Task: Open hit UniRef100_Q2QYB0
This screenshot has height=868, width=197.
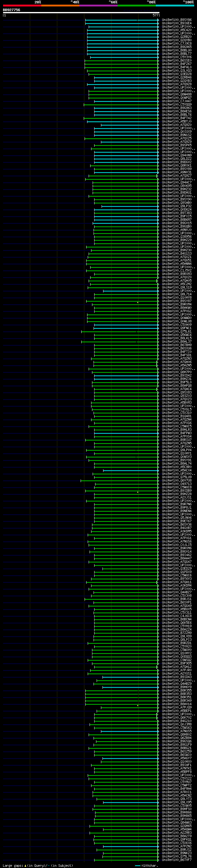Action: pos(177,40)
